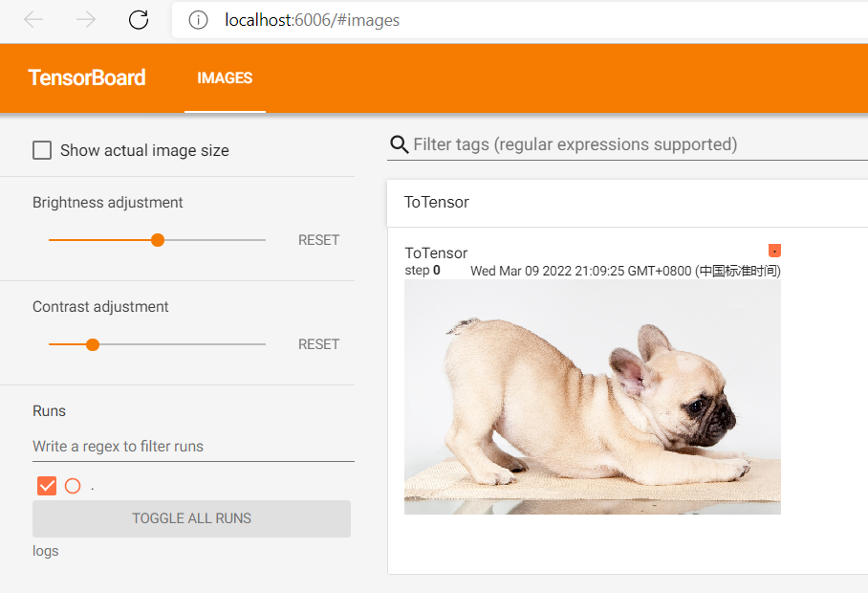This screenshot has width=868, height=593.
Task: Click the magnifier icon beside Filter tags
Action: pyautogui.click(x=399, y=144)
